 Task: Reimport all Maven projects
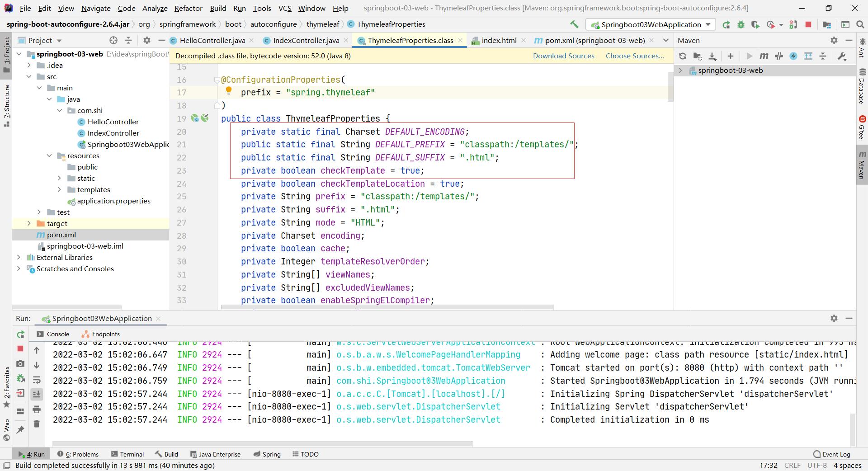coord(683,56)
